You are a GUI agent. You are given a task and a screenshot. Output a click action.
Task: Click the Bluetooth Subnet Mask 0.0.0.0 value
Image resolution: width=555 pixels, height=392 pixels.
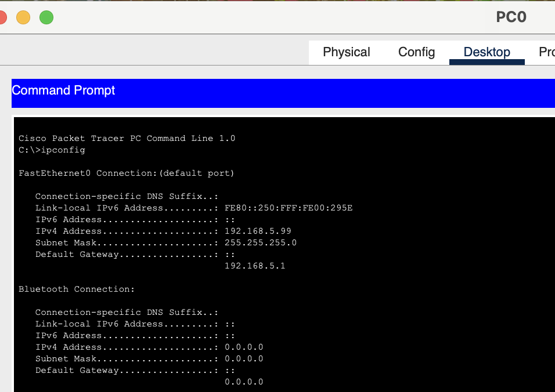coord(244,358)
